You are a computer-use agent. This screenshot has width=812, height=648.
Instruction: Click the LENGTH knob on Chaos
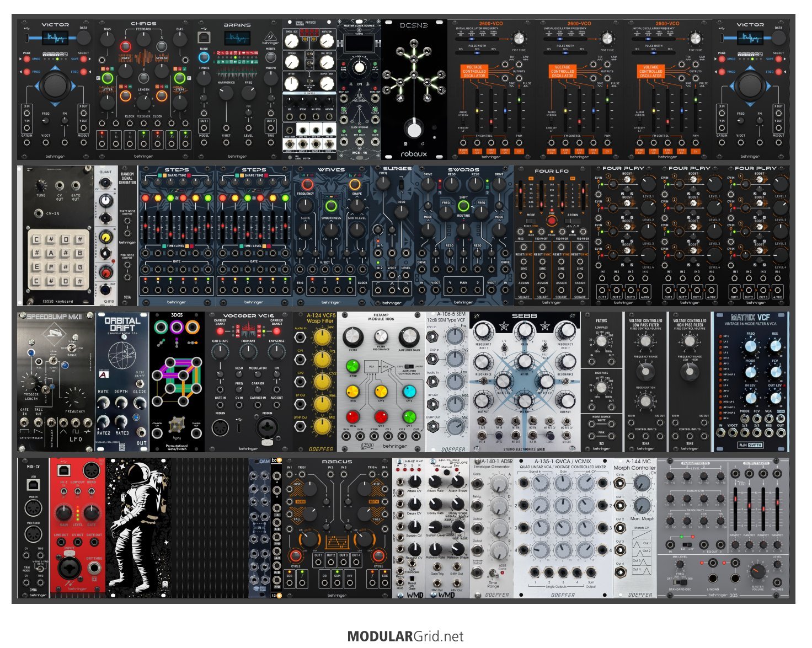[143, 102]
